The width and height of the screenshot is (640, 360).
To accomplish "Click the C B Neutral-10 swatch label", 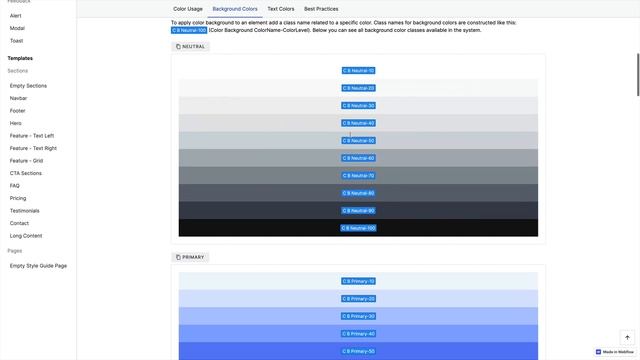I will point(358,71).
